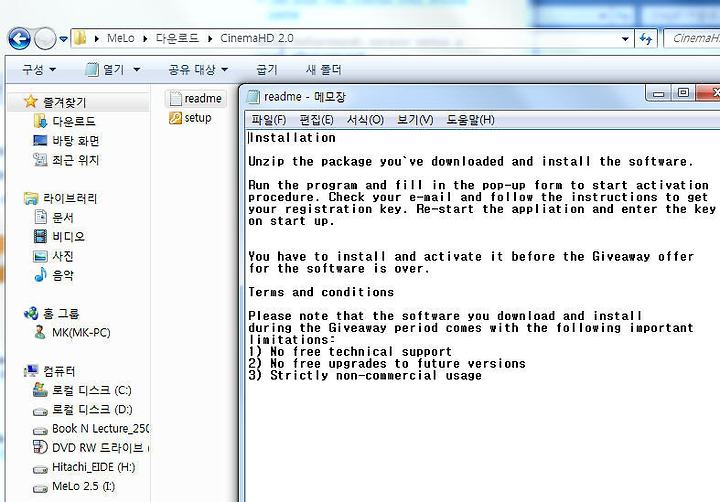Open Notepad 도움말(H) menu

pos(470,120)
